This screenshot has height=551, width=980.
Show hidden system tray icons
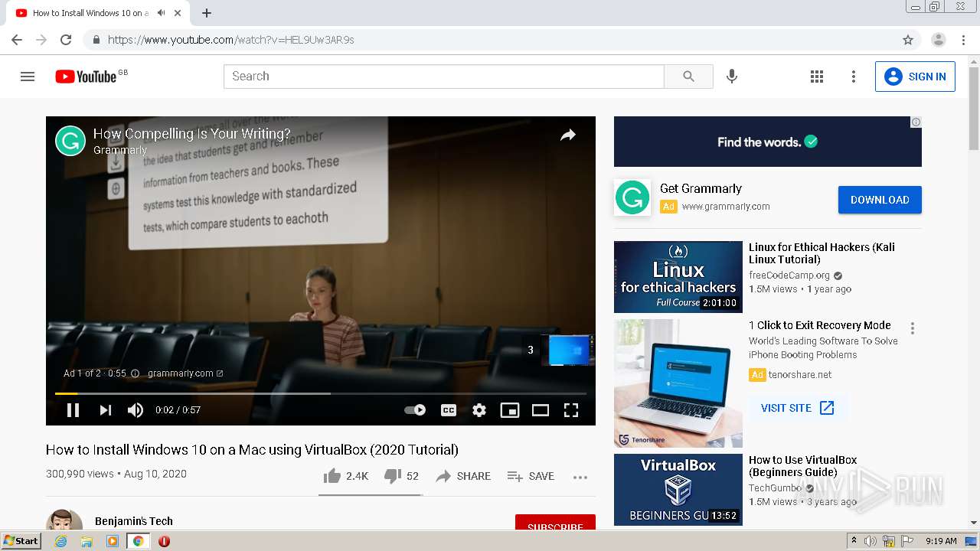click(854, 541)
